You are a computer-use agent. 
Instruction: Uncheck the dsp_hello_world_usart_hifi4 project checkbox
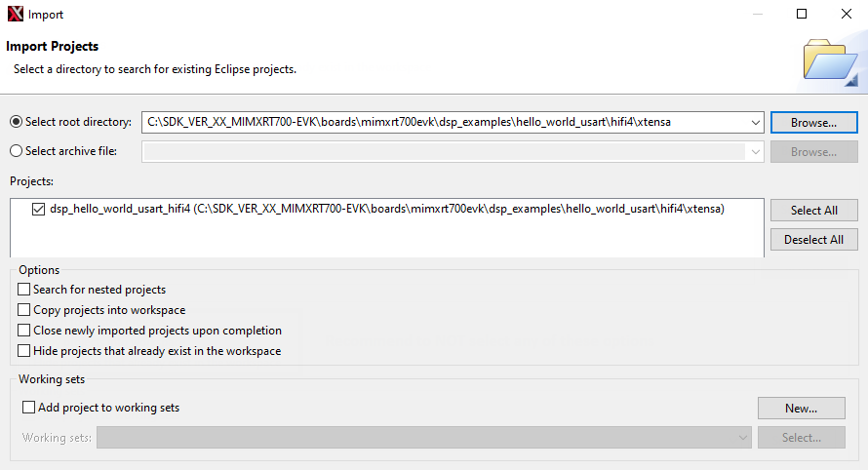coord(38,209)
